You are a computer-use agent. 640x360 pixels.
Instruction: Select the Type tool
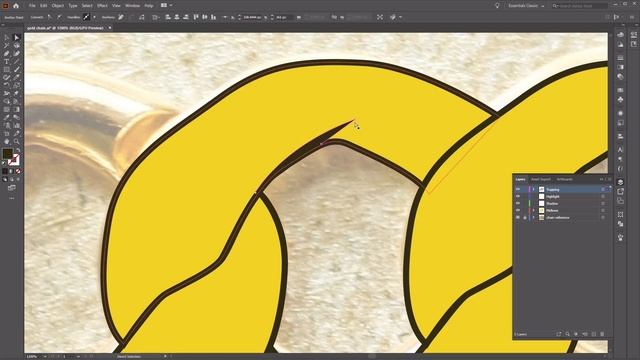coord(7,62)
